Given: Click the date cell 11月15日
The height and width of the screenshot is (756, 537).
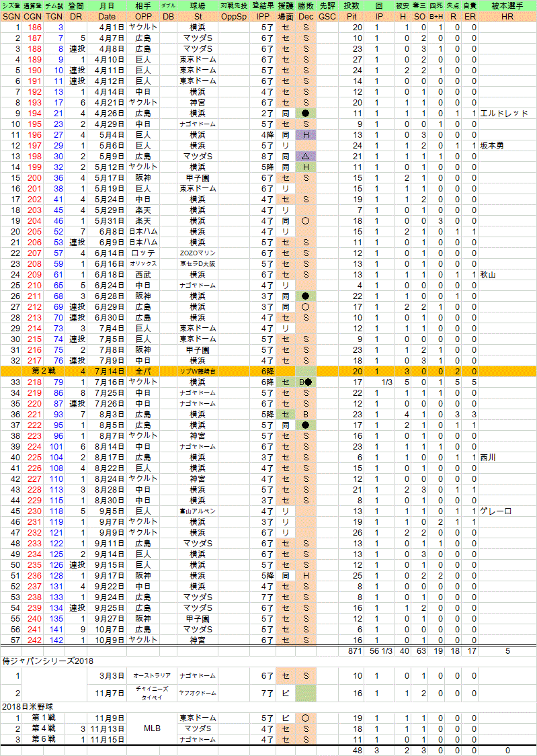Looking at the screenshot, I should point(107,739).
